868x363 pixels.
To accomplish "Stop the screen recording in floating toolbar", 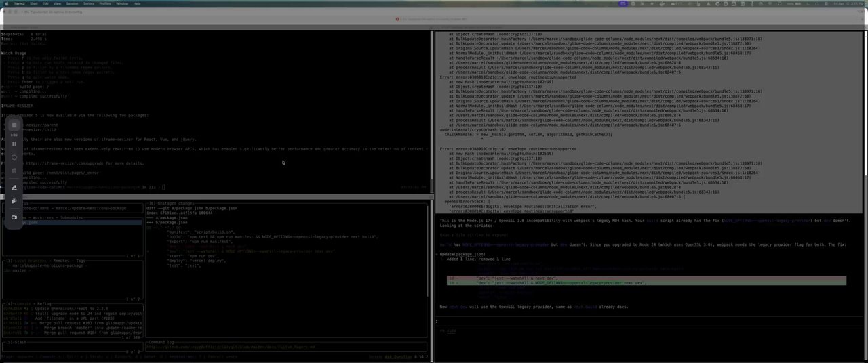I will pos(14,125).
